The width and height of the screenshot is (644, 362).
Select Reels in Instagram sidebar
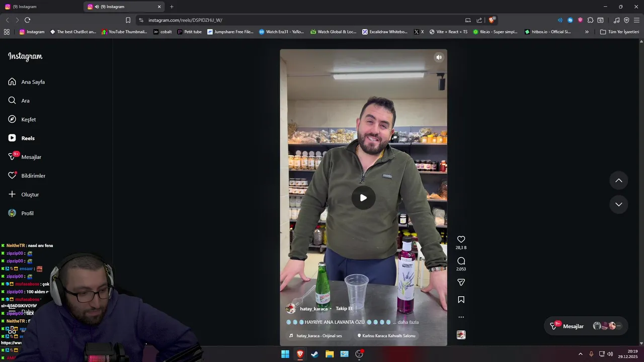[x=22, y=138]
